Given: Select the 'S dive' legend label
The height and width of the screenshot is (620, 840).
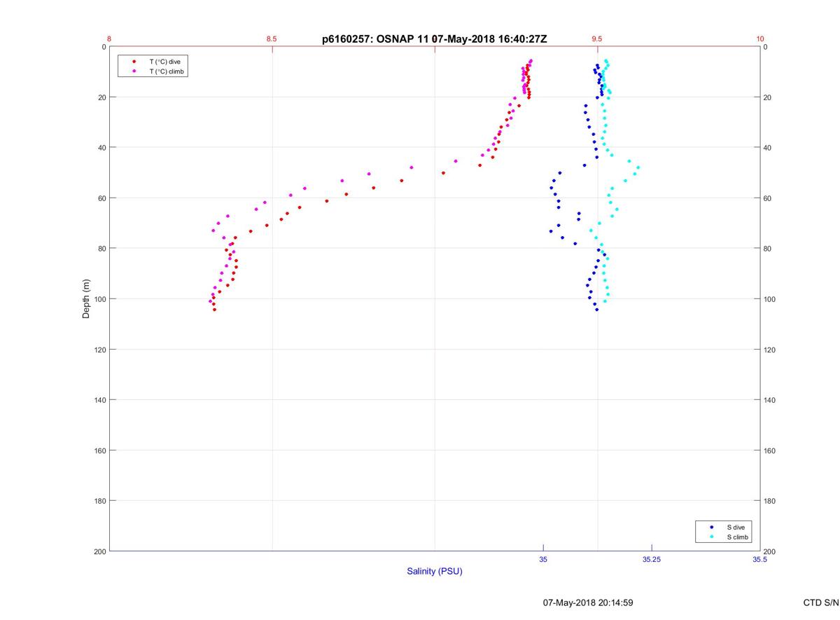Looking at the screenshot, I should click(736, 527).
